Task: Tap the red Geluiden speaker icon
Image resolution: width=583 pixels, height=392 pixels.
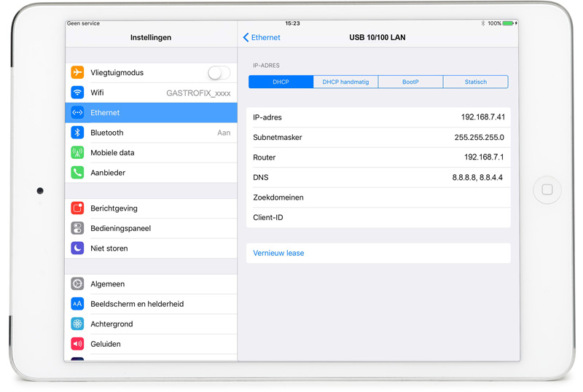Action: [77, 344]
